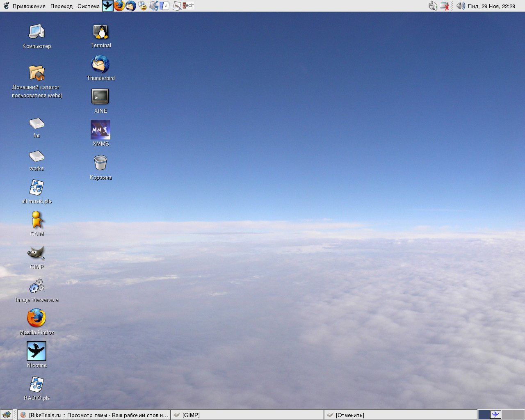Switch to the first workspace in pager

tap(484, 415)
